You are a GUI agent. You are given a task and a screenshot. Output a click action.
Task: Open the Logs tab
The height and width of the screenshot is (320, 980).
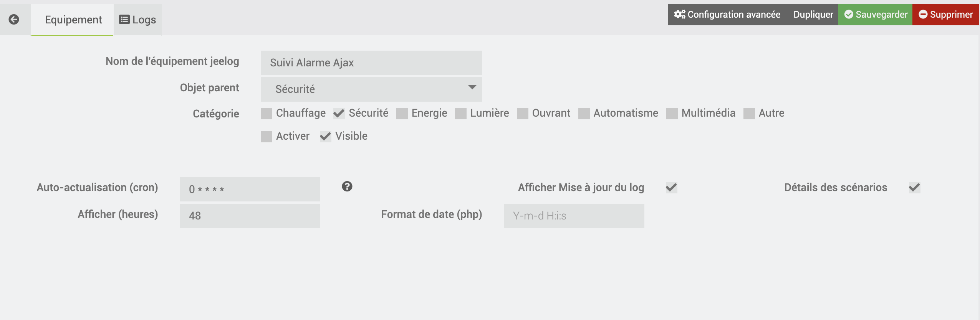[x=137, y=20]
